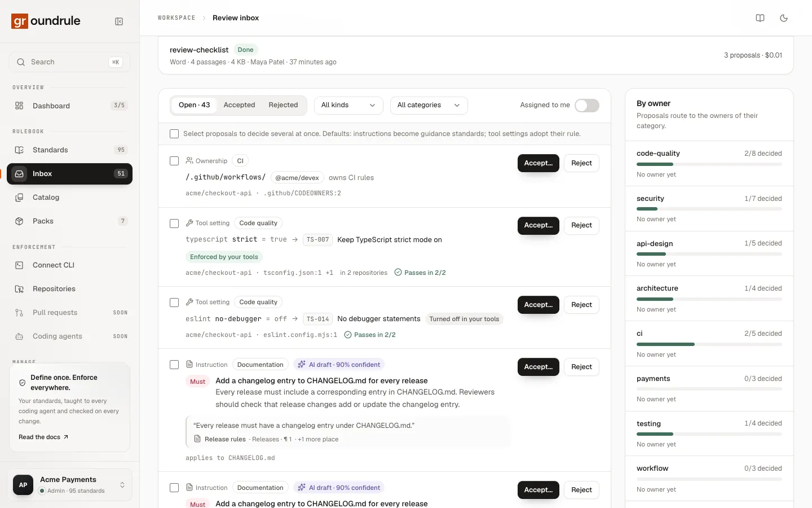Viewport: 812px width, 508px height.
Task: Open Accept options for first changelog instruction
Action: [539, 367]
